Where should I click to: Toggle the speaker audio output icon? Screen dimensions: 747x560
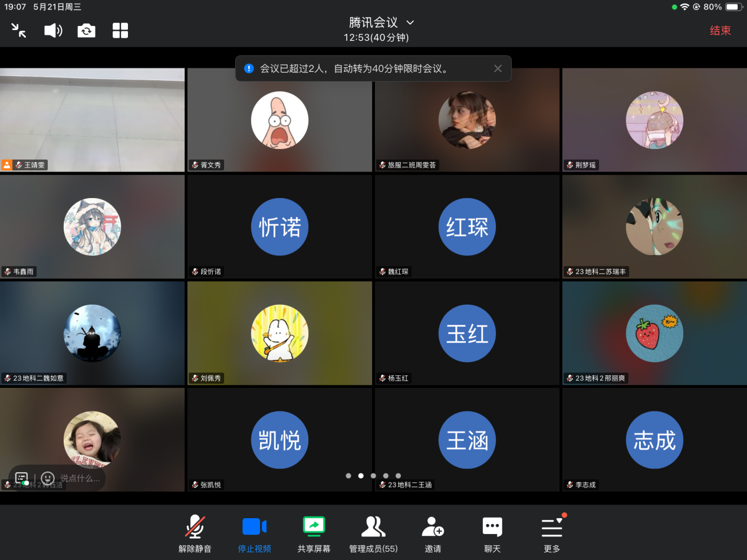pos(53,31)
